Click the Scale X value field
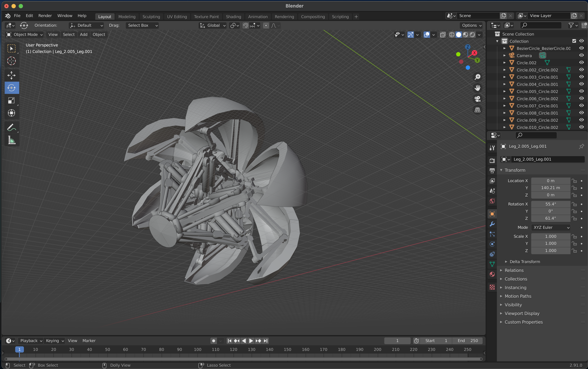The height and width of the screenshot is (369, 588). point(551,237)
